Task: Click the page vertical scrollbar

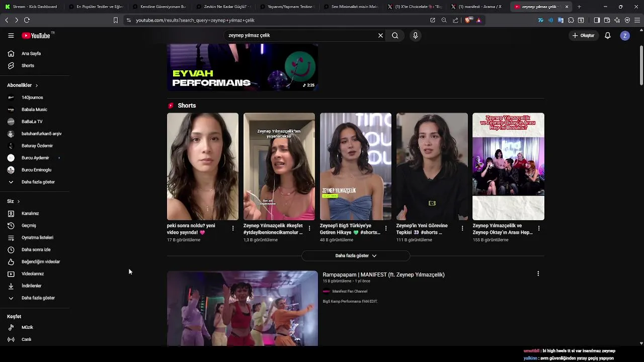Action: (641, 66)
